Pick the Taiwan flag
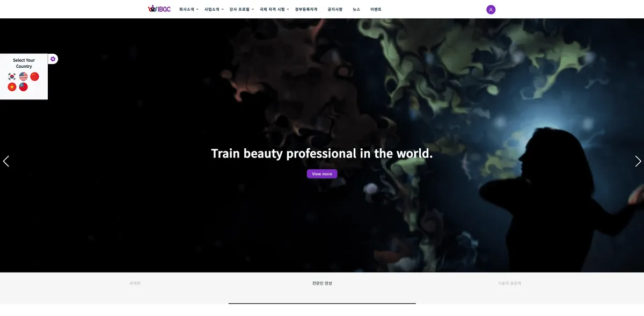The width and height of the screenshot is (644, 316). point(23,87)
